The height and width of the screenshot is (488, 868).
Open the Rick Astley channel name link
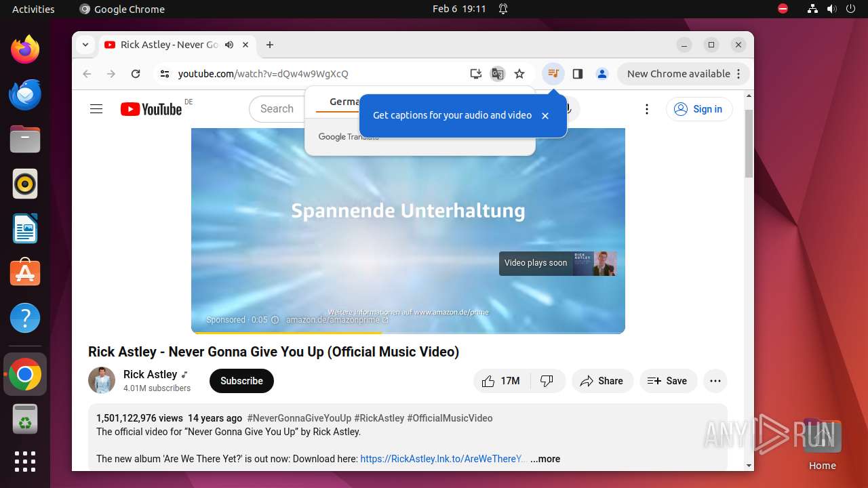(x=150, y=374)
